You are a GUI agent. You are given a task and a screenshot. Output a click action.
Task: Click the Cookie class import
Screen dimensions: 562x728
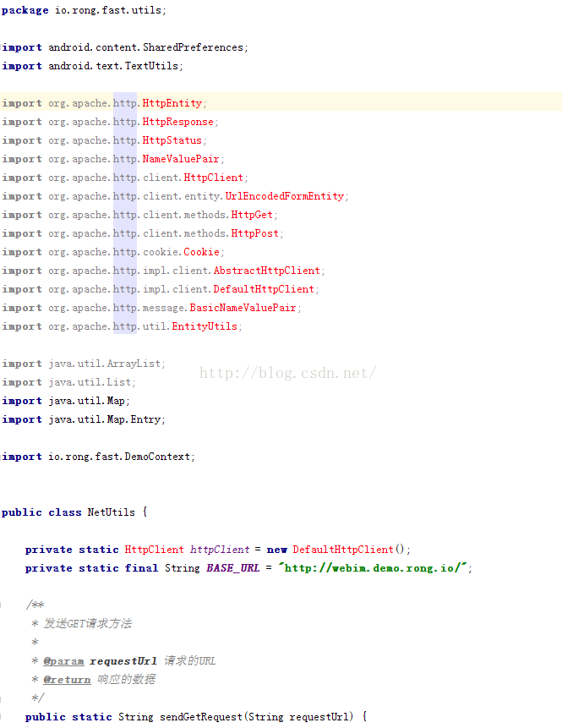coord(202,252)
